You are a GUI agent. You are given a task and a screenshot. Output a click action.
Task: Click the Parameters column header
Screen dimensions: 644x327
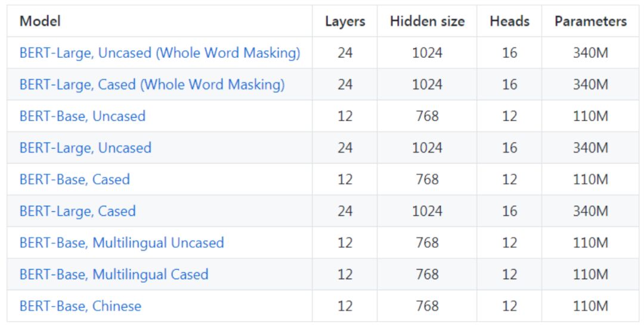coord(590,21)
